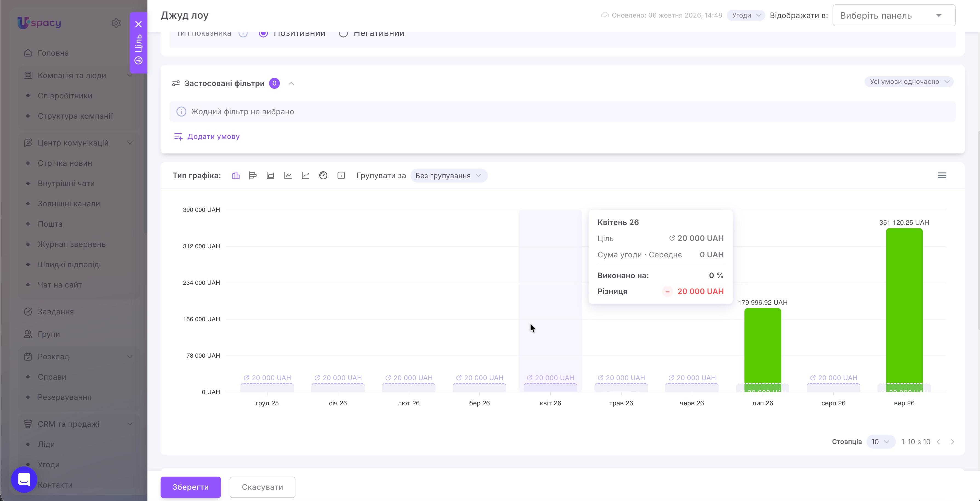Open the Усі умови одночасно dropdown
980x501 pixels.
click(909, 81)
